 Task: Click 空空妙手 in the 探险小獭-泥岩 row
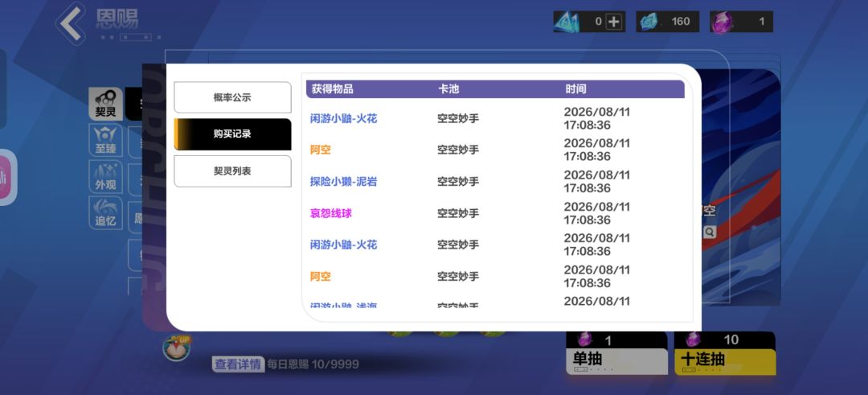point(458,182)
